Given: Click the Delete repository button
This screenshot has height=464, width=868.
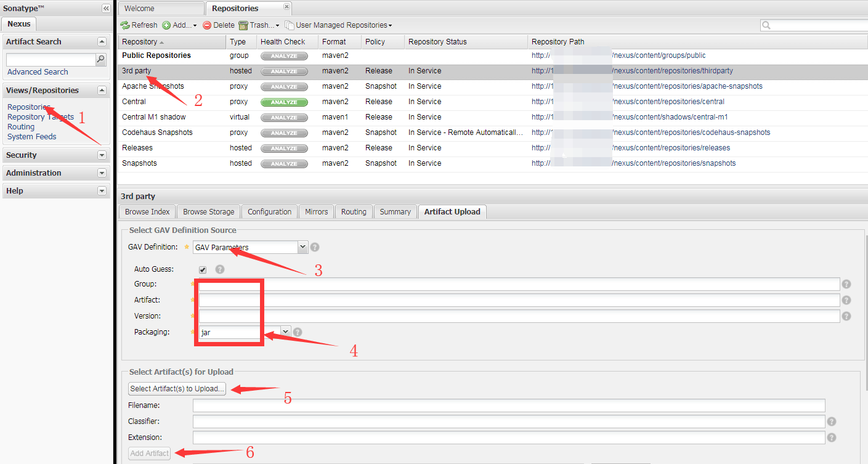Looking at the screenshot, I should [x=219, y=25].
